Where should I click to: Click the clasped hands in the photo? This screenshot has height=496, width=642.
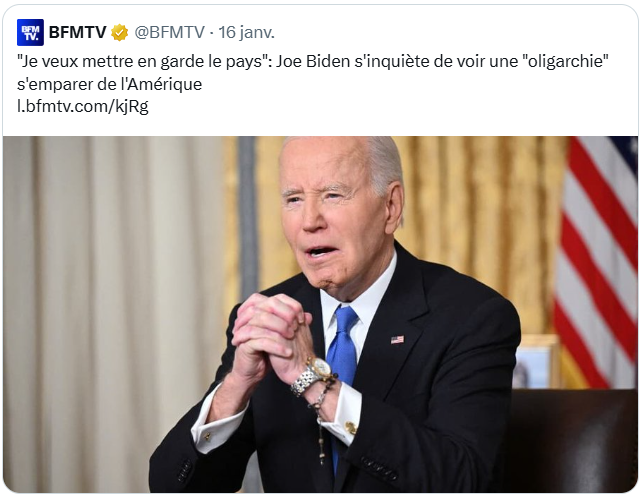tap(270, 336)
